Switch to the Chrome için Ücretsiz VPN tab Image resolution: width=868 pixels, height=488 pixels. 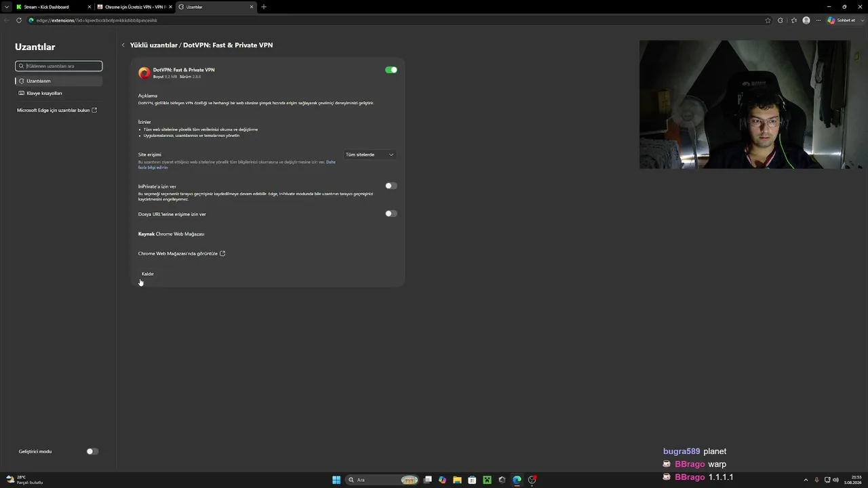(134, 7)
